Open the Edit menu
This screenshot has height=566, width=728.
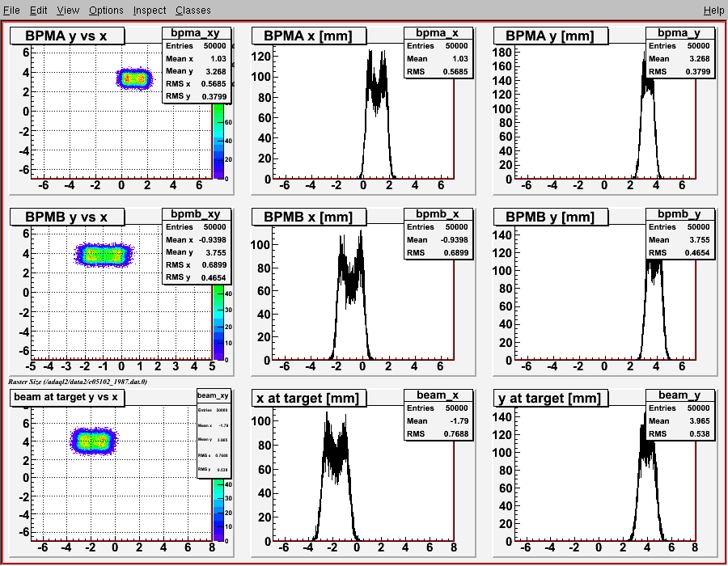(x=39, y=10)
